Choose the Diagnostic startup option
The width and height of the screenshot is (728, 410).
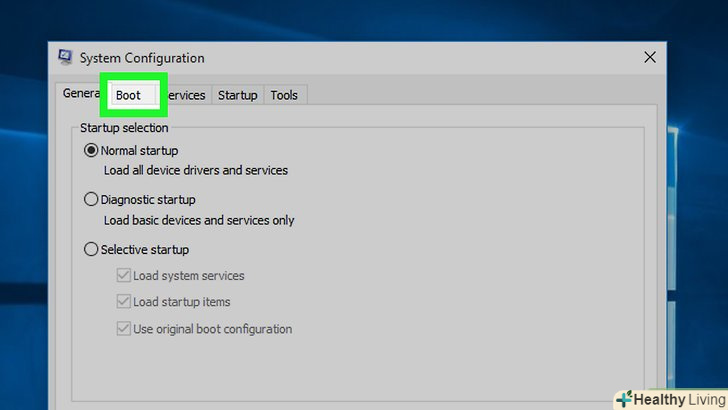coord(92,200)
